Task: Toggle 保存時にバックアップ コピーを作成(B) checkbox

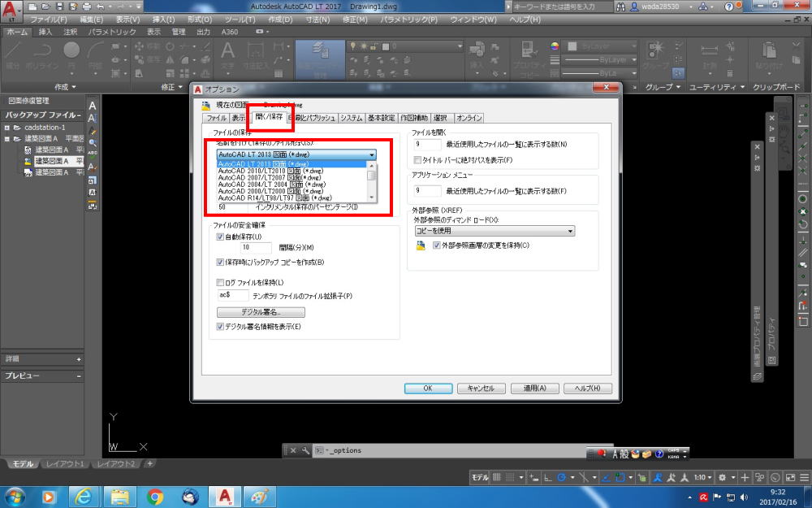Action: pos(220,263)
